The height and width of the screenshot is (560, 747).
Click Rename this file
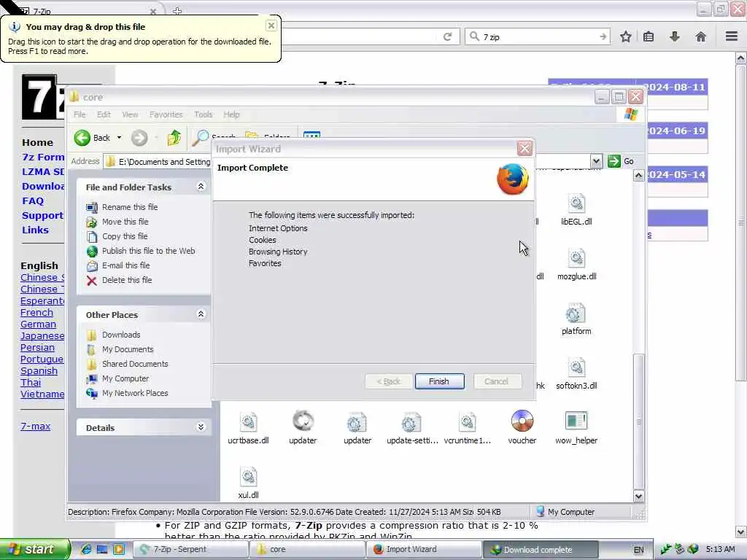[130, 207]
